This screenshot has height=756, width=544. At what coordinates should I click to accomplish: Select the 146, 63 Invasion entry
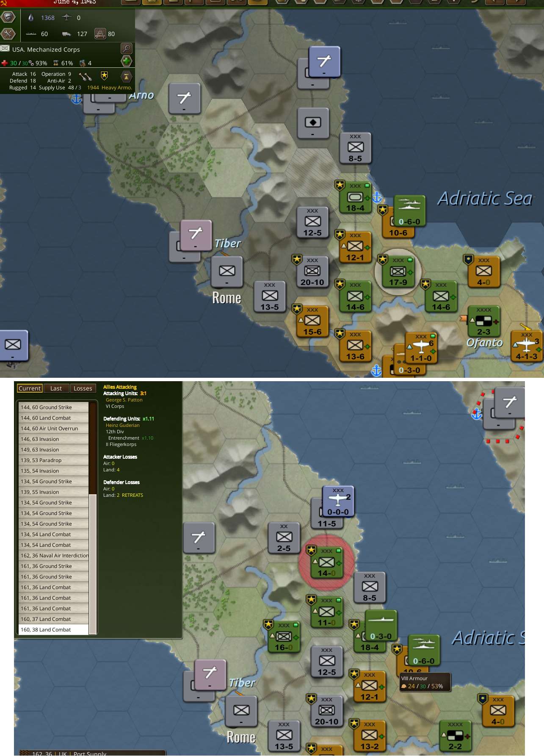tap(53, 439)
